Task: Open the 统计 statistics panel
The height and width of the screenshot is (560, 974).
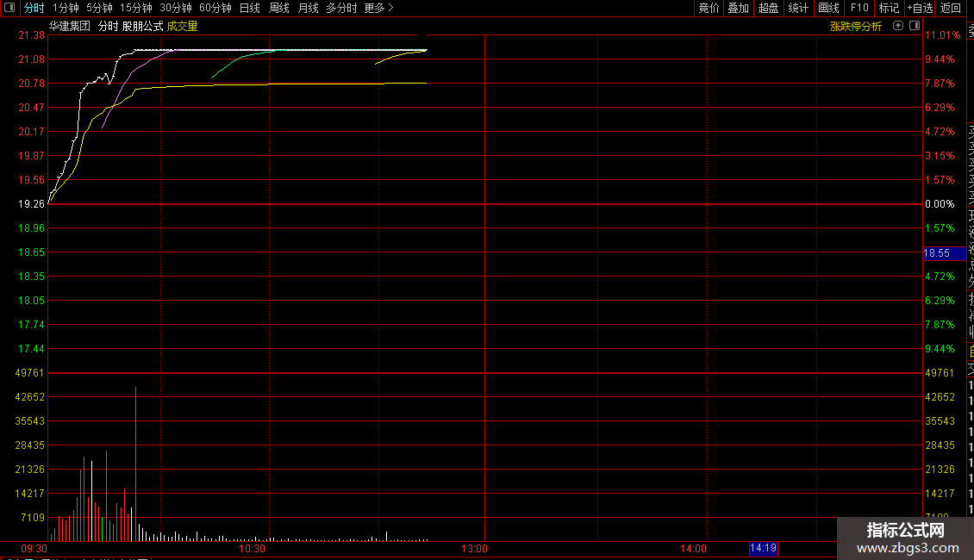Action: click(798, 8)
